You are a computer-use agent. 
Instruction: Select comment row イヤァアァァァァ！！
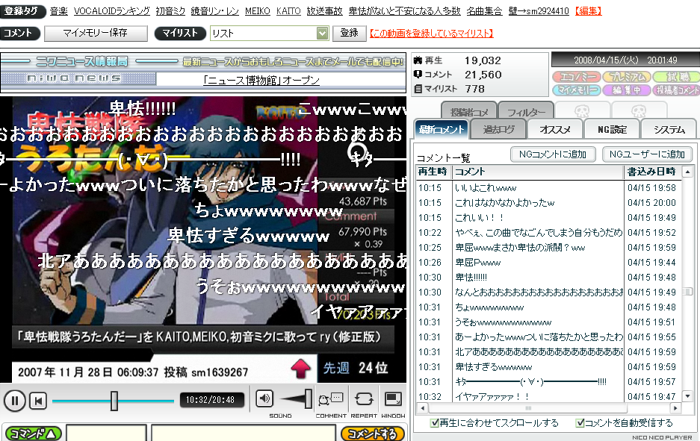coord(549,396)
